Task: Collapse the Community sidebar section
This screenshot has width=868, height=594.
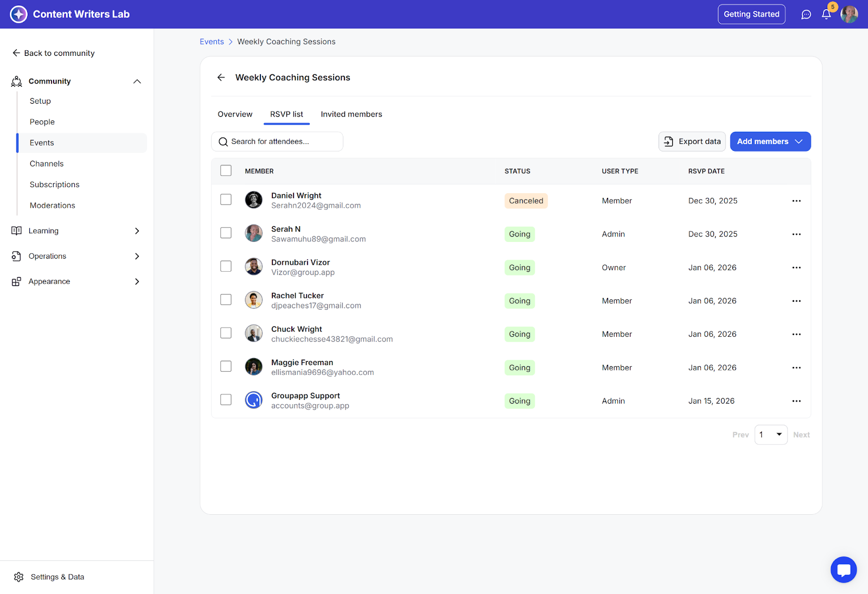Action: 137,81
